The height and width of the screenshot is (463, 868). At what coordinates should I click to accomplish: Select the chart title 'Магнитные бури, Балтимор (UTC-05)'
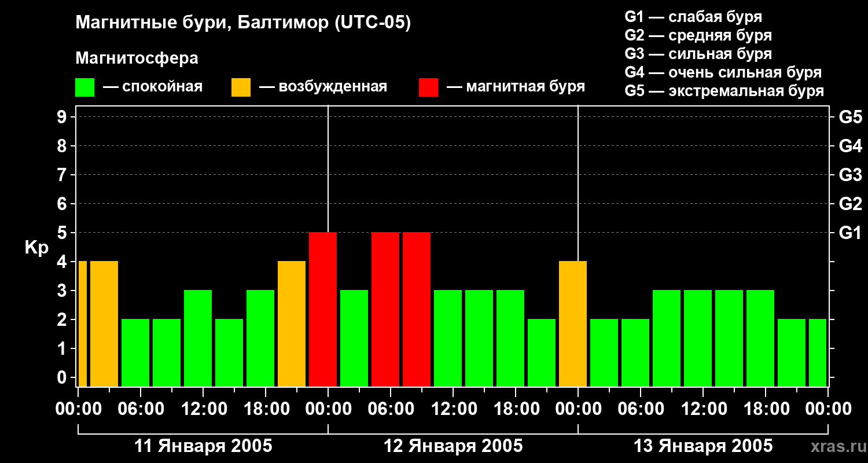(243, 24)
